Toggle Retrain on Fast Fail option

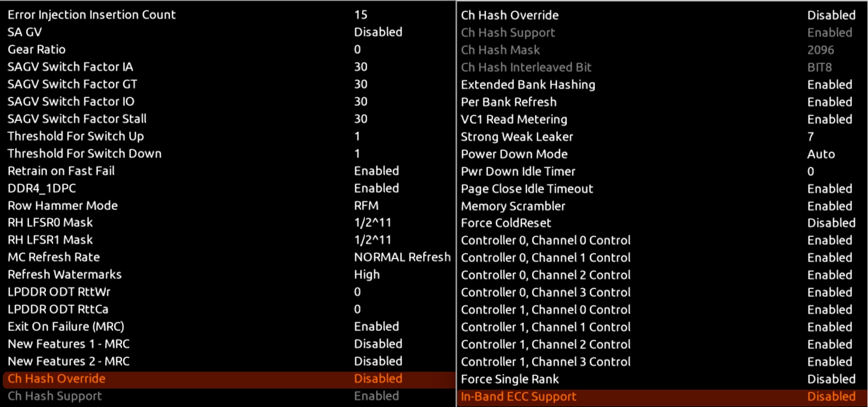pos(376,171)
